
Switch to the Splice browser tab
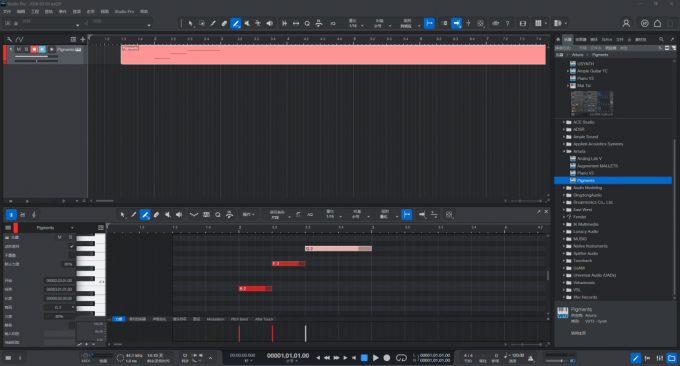[x=607, y=39]
